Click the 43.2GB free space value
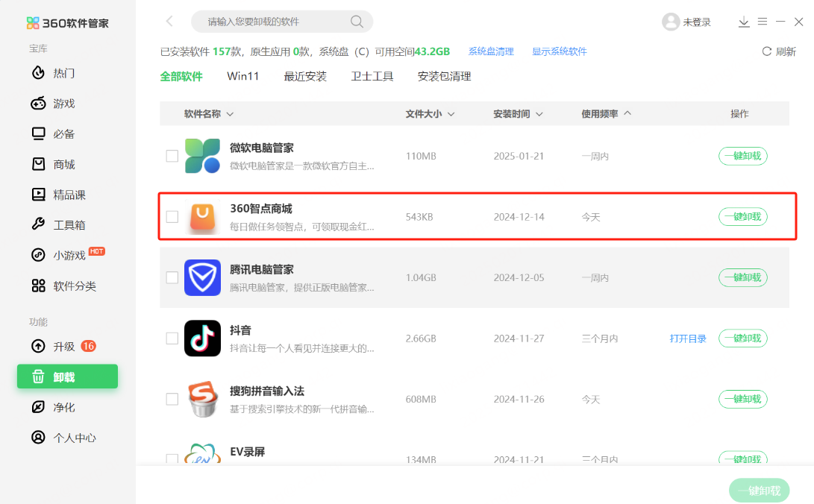This screenshot has height=504, width=814. 432,51
